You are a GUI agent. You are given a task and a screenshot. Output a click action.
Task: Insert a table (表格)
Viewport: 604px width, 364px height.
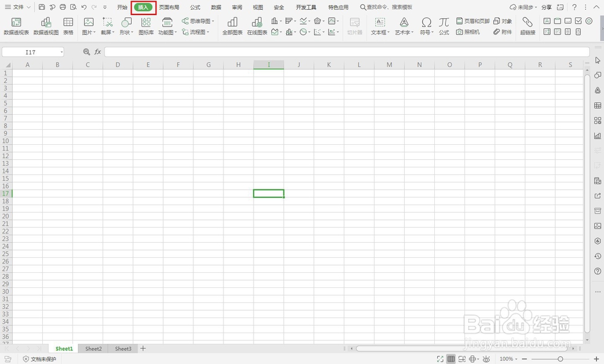[68, 27]
